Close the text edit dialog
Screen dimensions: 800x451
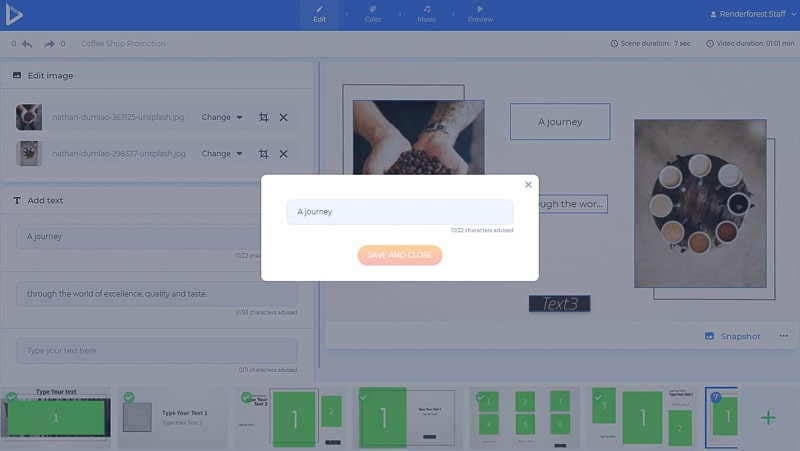[528, 185]
